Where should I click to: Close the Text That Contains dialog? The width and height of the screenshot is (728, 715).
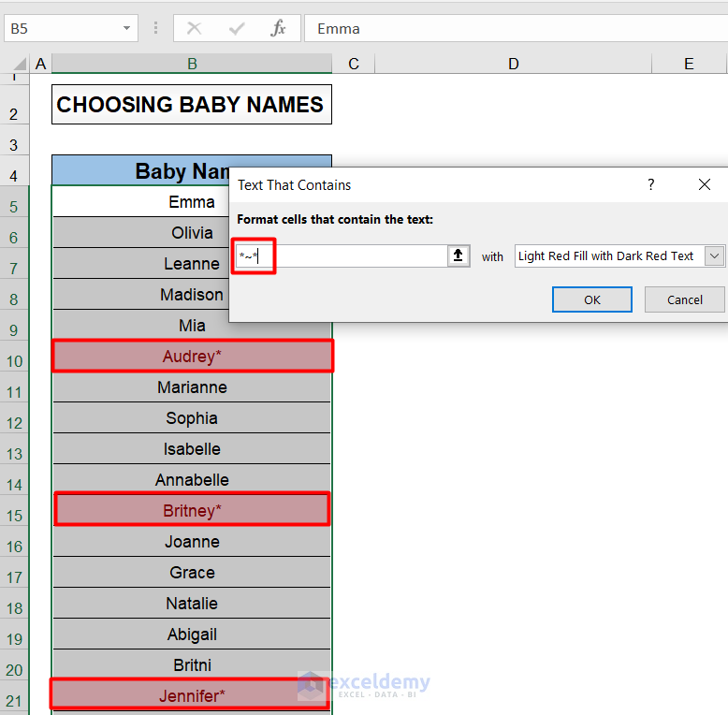tap(705, 184)
